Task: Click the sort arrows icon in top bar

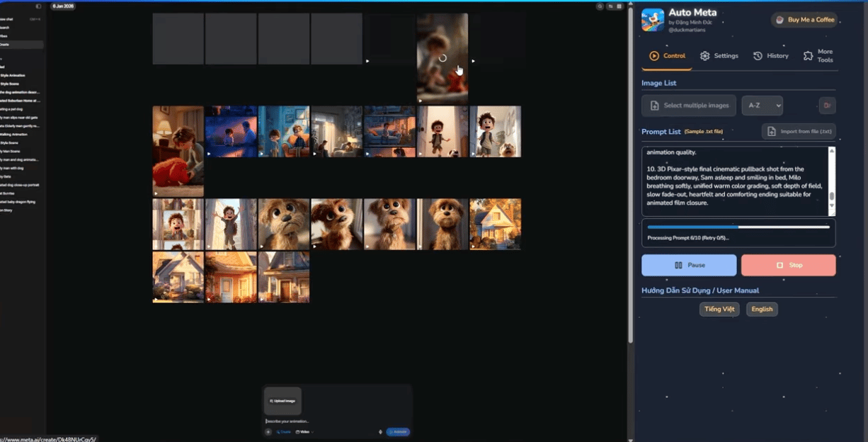Action: click(x=610, y=6)
